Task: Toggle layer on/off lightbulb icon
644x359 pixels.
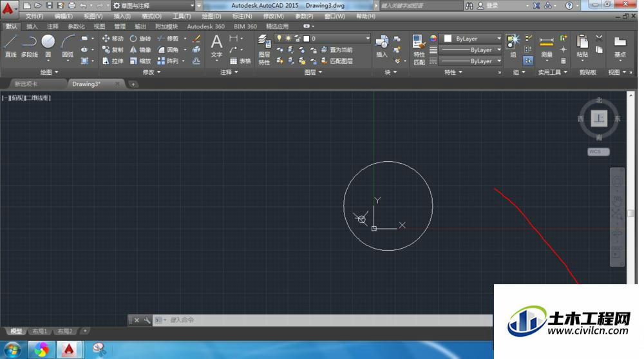Action: click(279, 38)
